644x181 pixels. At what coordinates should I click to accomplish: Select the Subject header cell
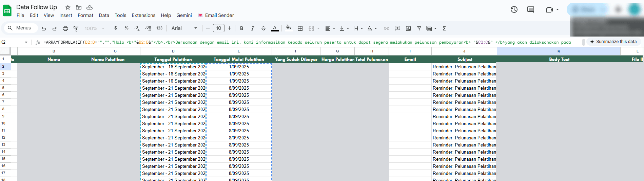[x=464, y=59]
